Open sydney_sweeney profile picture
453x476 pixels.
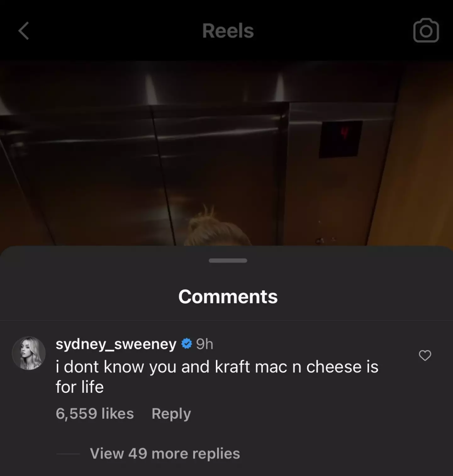click(x=29, y=353)
